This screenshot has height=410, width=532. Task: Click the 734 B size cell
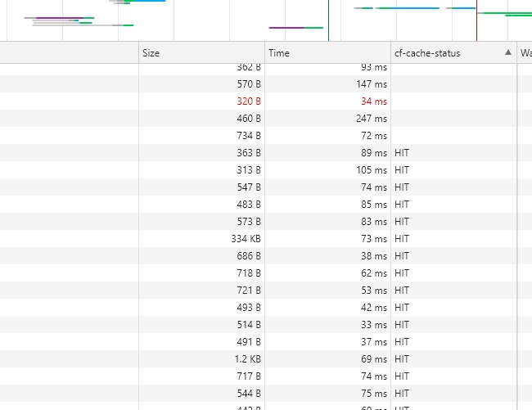[x=248, y=136]
